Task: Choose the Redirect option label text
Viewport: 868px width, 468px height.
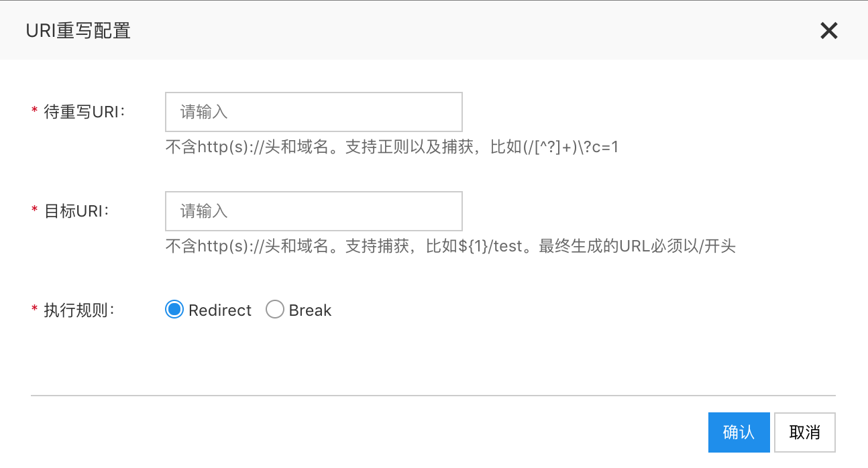Action: coord(220,310)
